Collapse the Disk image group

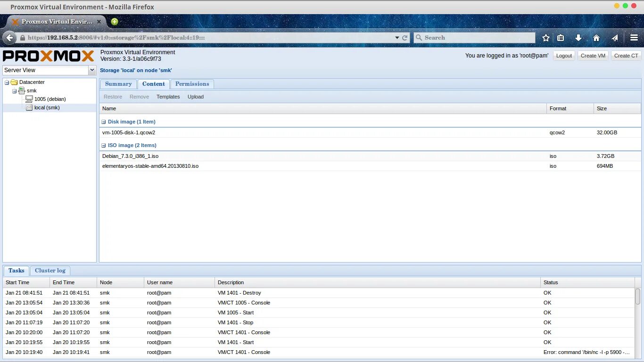click(x=104, y=122)
